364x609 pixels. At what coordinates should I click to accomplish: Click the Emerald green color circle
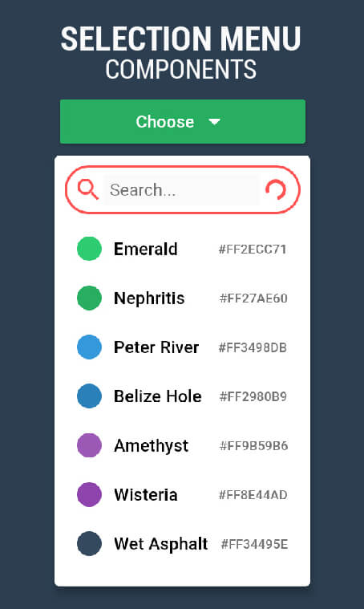[x=89, y=249]
